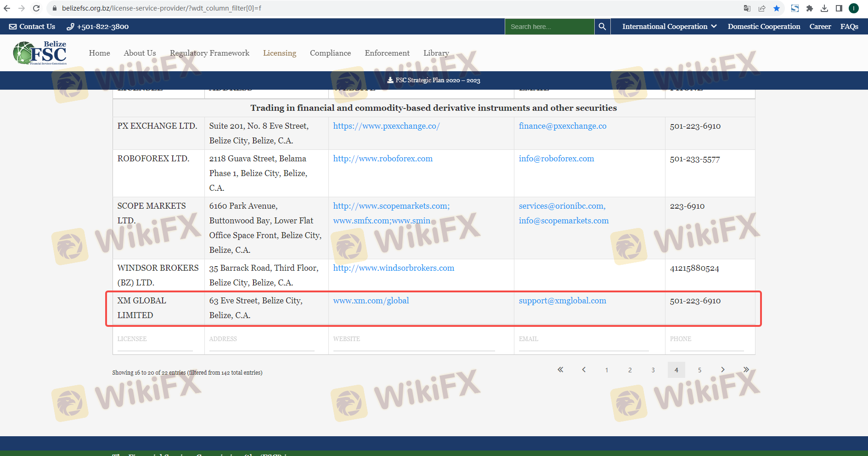
Task: Go to previous page chevron
Action: (x=584, y=370)
